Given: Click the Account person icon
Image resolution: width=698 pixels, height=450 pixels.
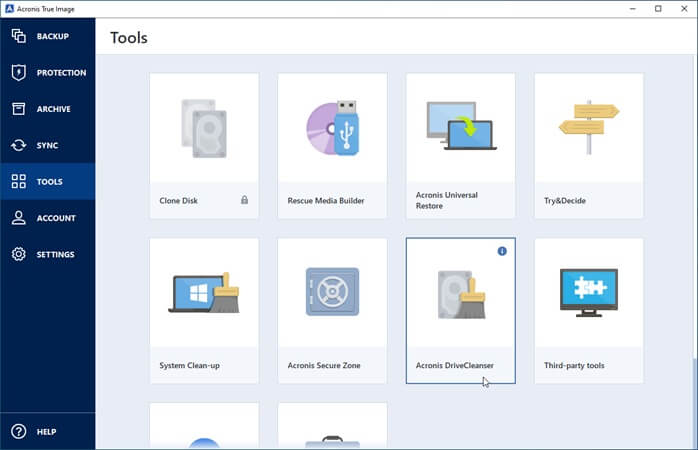Looking at the screenshot, I should (18, 218).
